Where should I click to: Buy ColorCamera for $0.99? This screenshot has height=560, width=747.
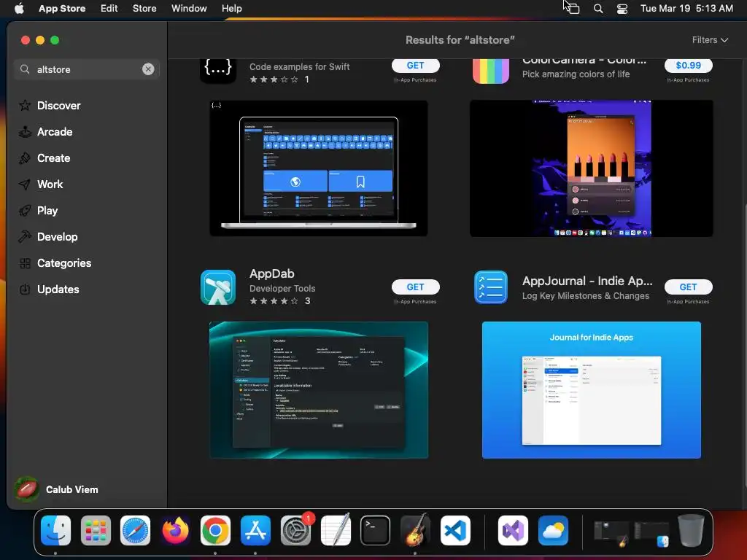689,65
